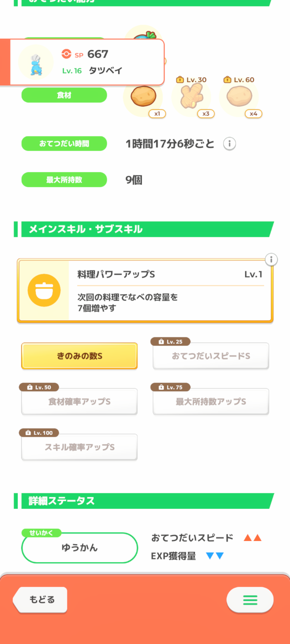Tap locked 食材確率アップS sub skill
The image size is (290, 644).
click(x=79, y=402)
